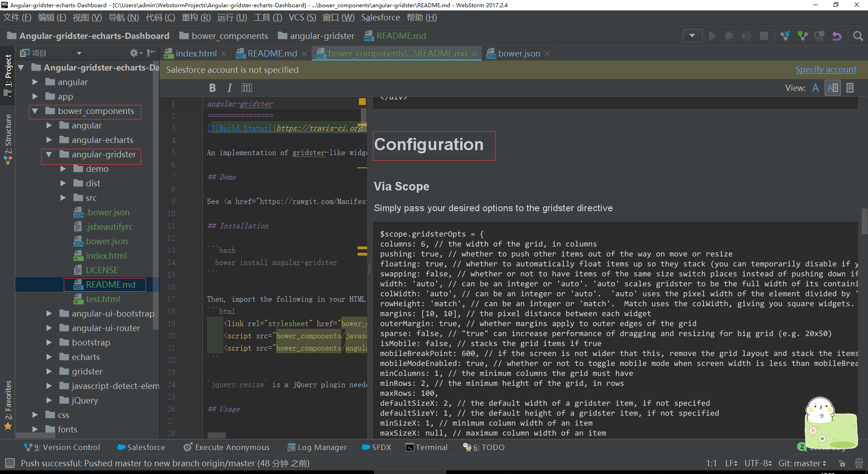
Task: Open line separator LF selector
Action: click(x=731, y=463)
